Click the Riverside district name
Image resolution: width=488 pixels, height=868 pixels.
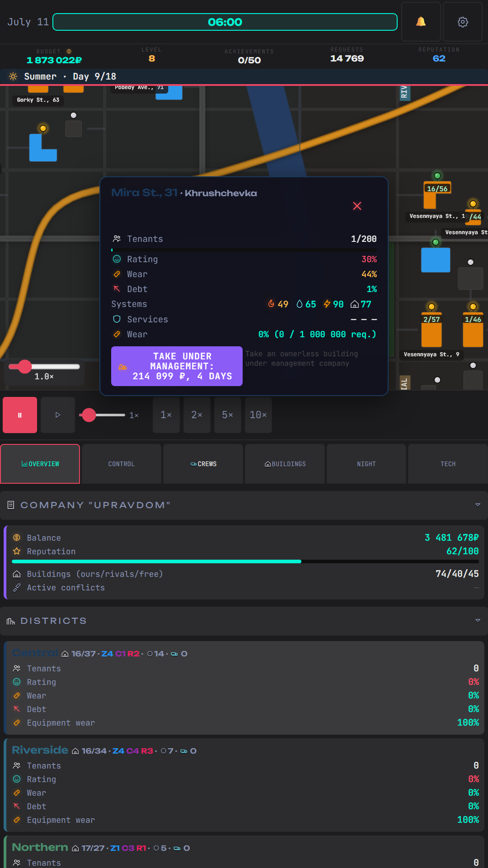pos(40,750)
